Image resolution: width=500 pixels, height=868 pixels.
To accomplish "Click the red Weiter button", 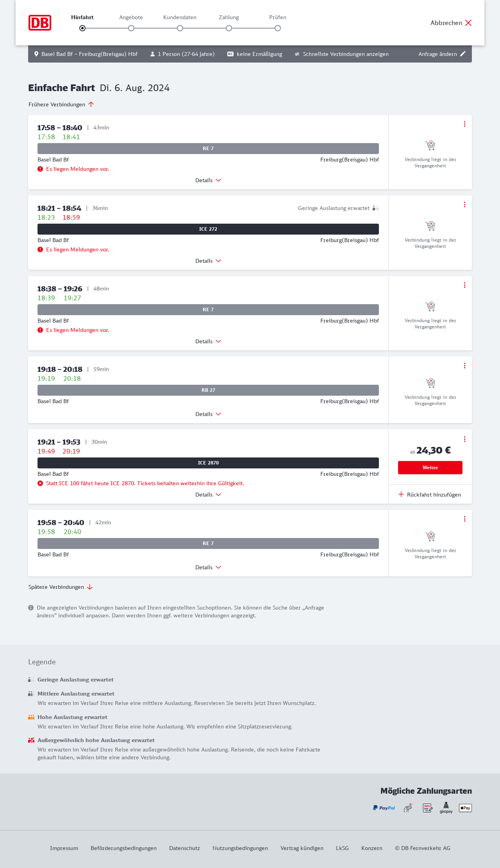I will pos(430,468).
